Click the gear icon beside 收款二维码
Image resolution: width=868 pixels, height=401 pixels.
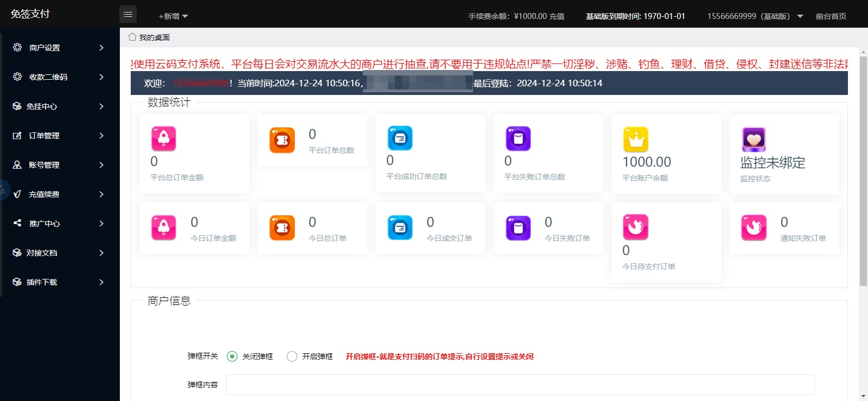coord(17,77)
